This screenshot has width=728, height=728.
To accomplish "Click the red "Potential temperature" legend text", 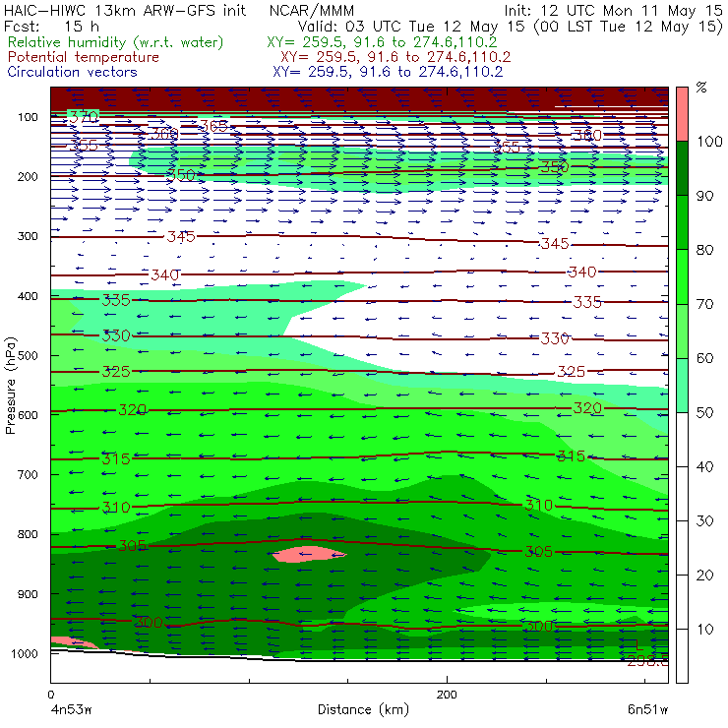I will (x=83, y=57).
